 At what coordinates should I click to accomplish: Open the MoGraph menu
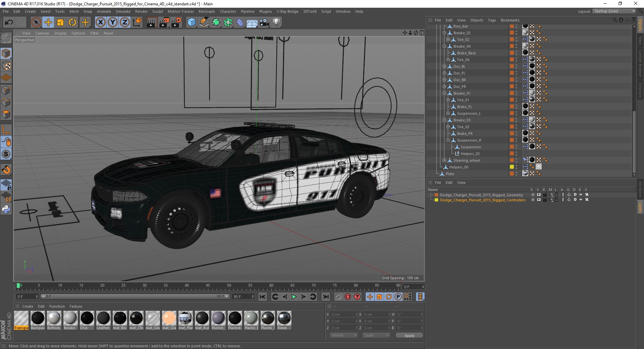coord(207,11)
